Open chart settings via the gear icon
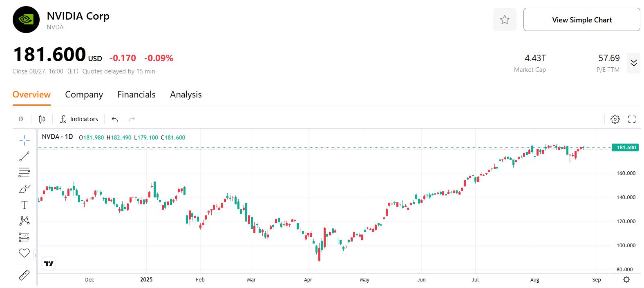 tap(615, 119)
